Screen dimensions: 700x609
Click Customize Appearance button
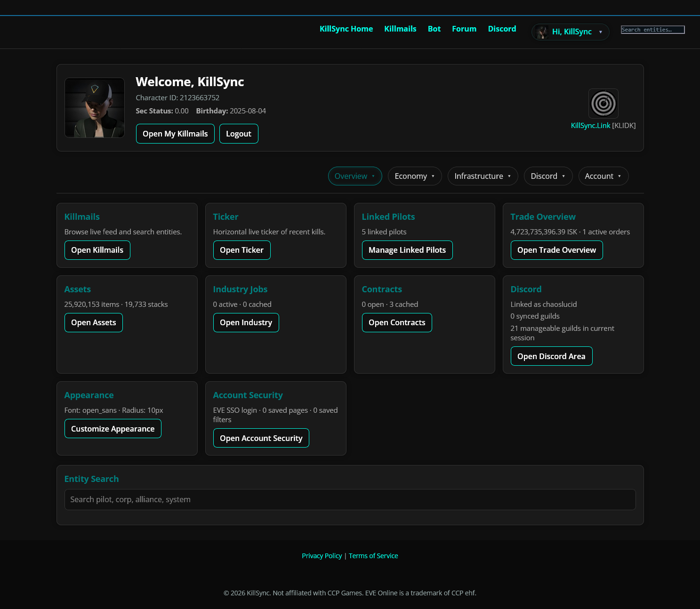tap(113, 429)
